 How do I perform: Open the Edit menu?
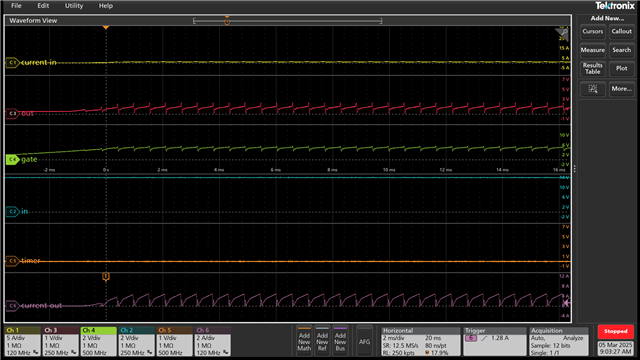[x=43, y=6]
